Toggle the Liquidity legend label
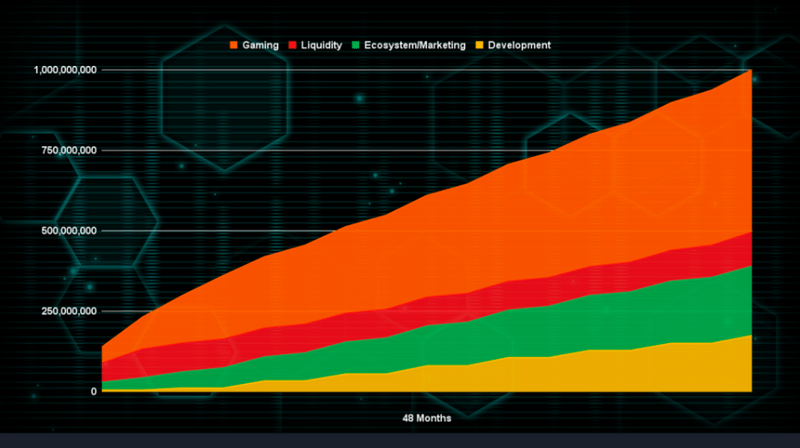800x448 pixels. 320,45
